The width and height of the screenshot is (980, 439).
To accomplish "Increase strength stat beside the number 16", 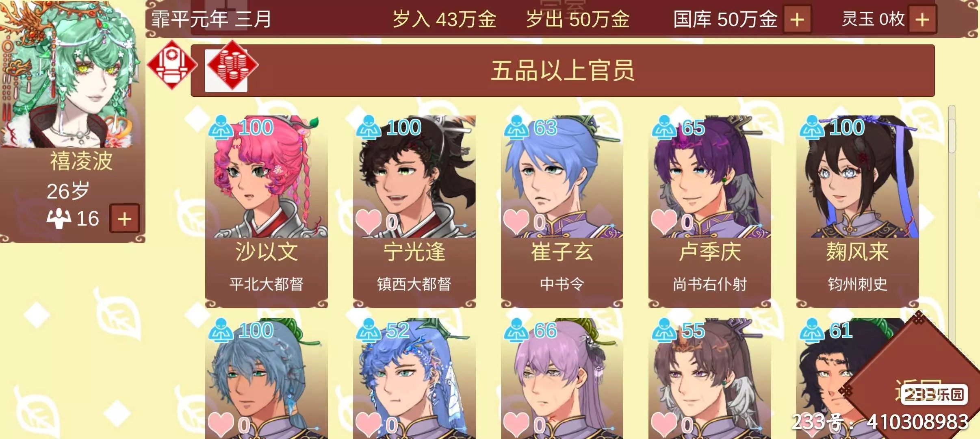I will point(124,219).
